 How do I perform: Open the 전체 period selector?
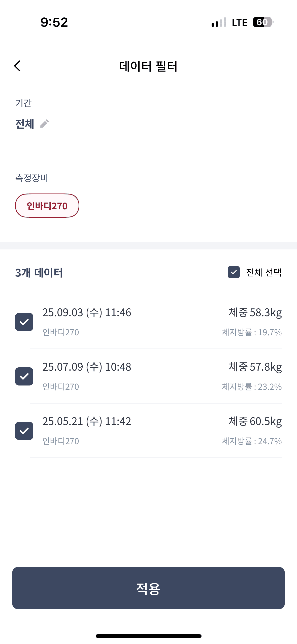[x=25, y=124]
